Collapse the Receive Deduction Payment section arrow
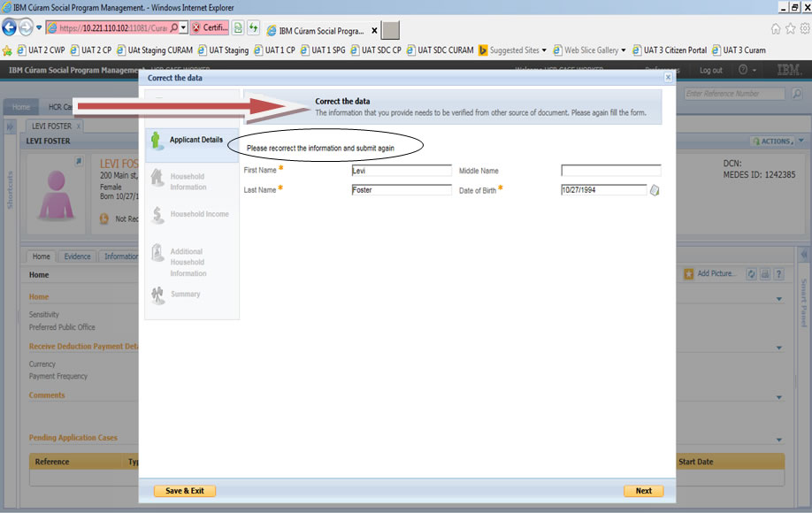The height and width of the screenshot is (513, 812). (779, 348)
